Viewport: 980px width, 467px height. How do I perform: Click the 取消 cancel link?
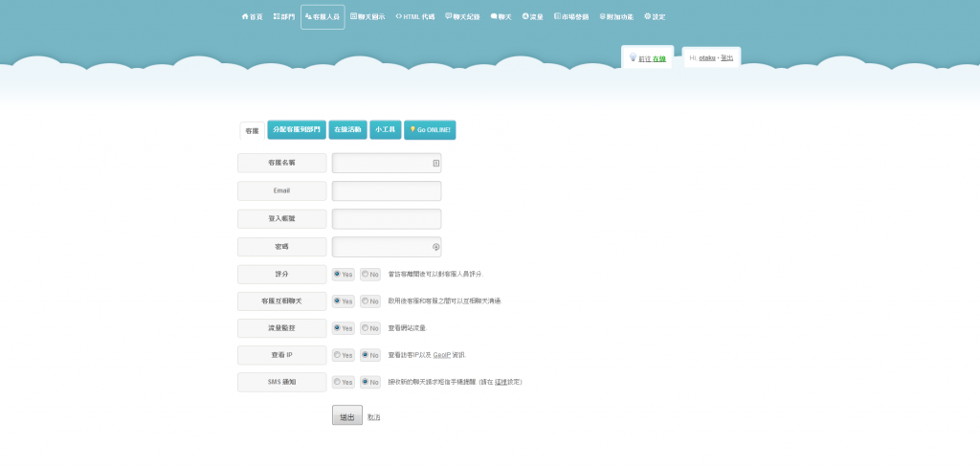click(x=374, y=417)
